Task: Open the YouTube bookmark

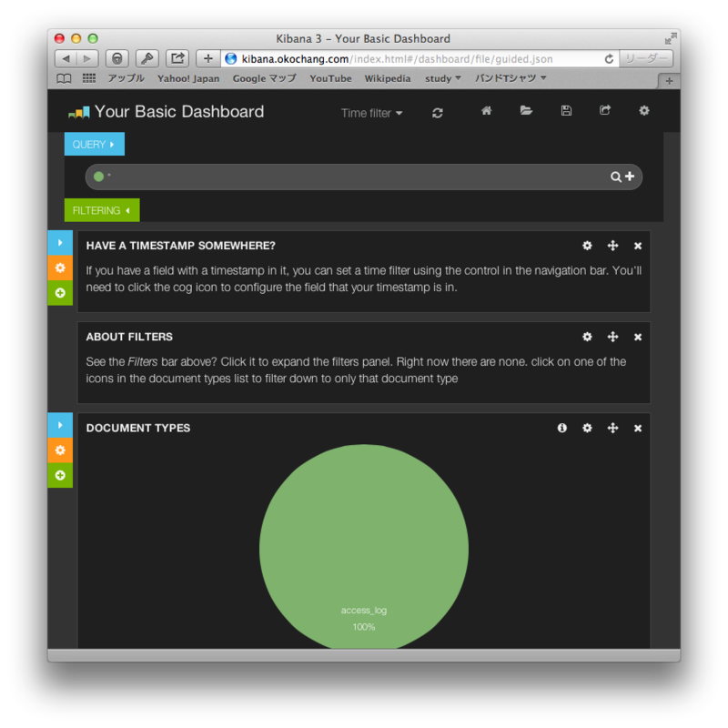Action: 330,78
